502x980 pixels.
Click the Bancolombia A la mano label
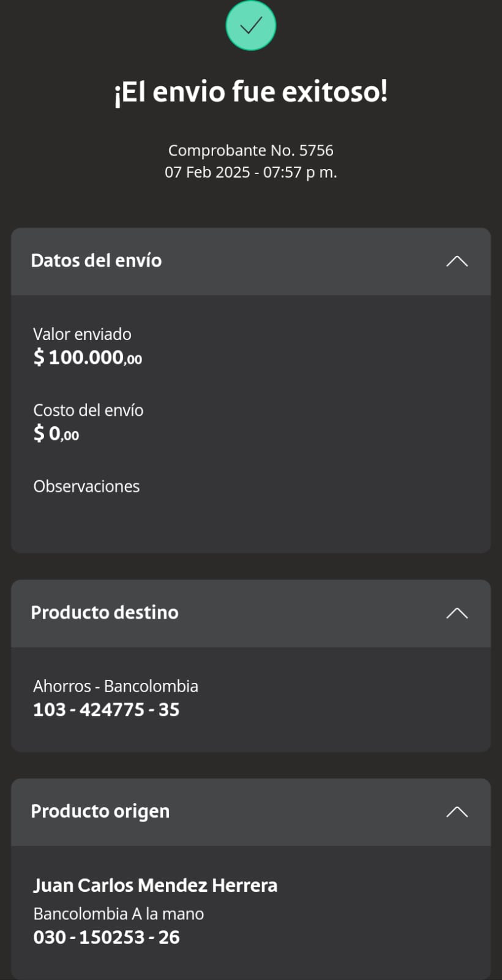click(x=119, y=914)
